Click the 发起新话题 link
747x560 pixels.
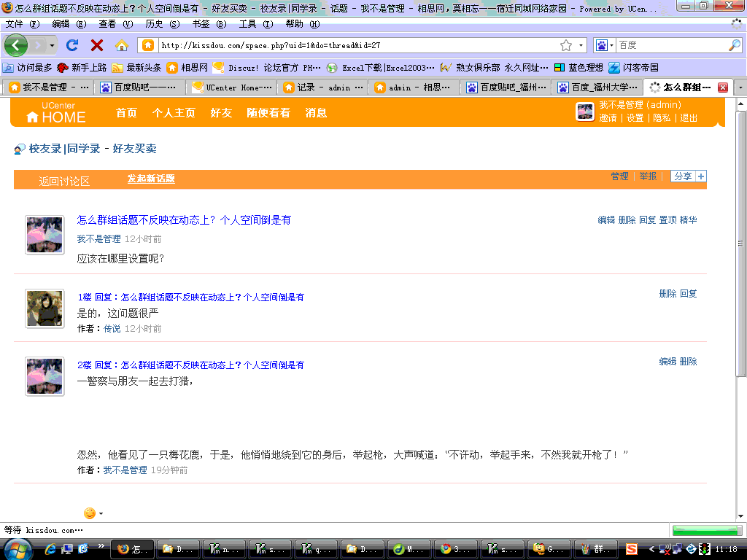(151, 179)
